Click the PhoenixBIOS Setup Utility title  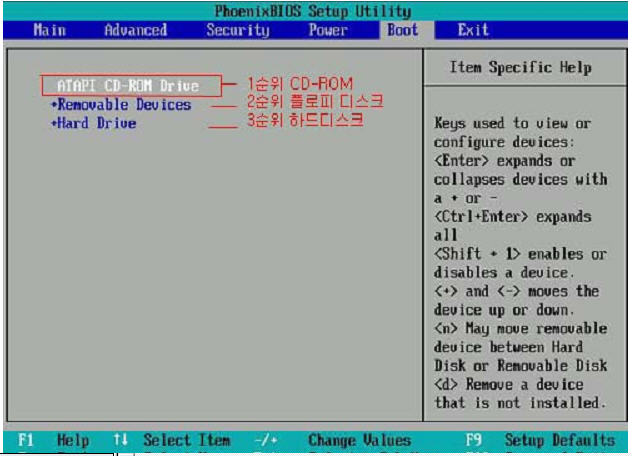[x=313, y=11]
